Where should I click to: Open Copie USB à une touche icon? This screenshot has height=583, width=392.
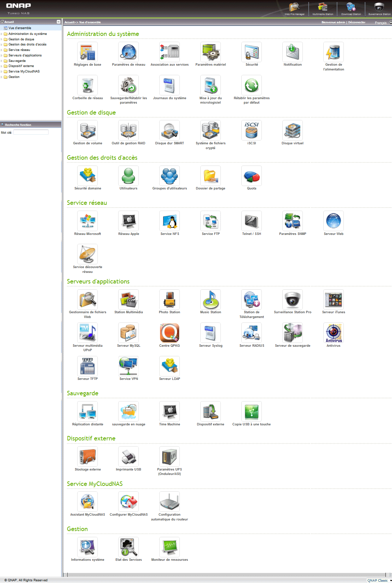point(252,411)
